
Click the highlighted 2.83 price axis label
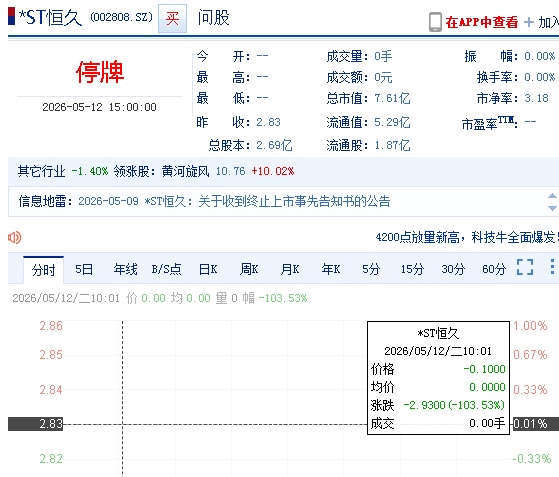coord(36,424)
